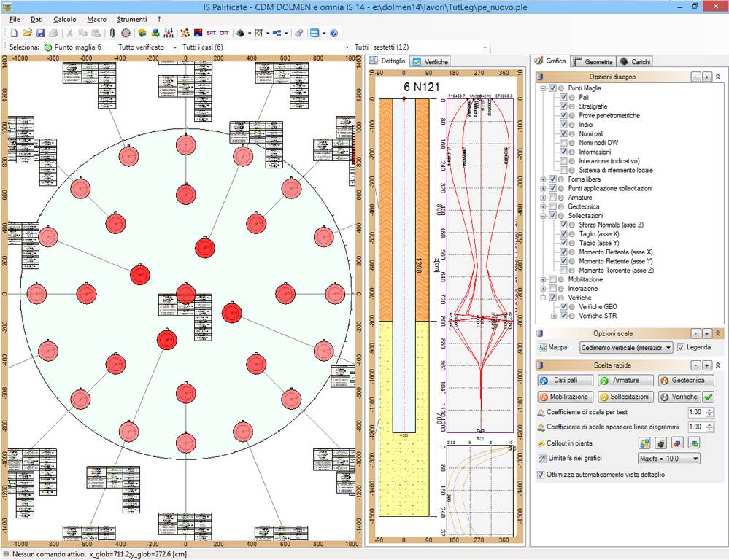This screenshot has height=560, width=729.
Task: Click the Sollecitazioni quick button
Action: [625, 397]
